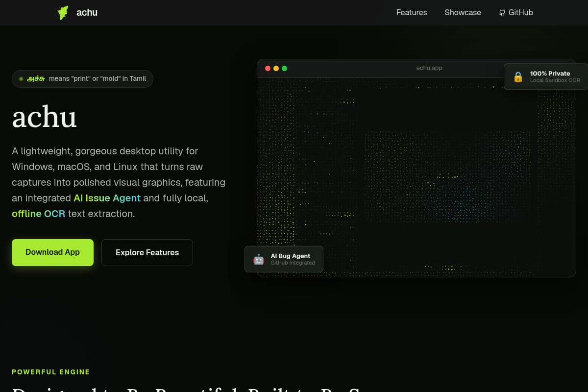Click the highlighted 'offline OCR' text
588x392 pixels.
pos(38,214)
